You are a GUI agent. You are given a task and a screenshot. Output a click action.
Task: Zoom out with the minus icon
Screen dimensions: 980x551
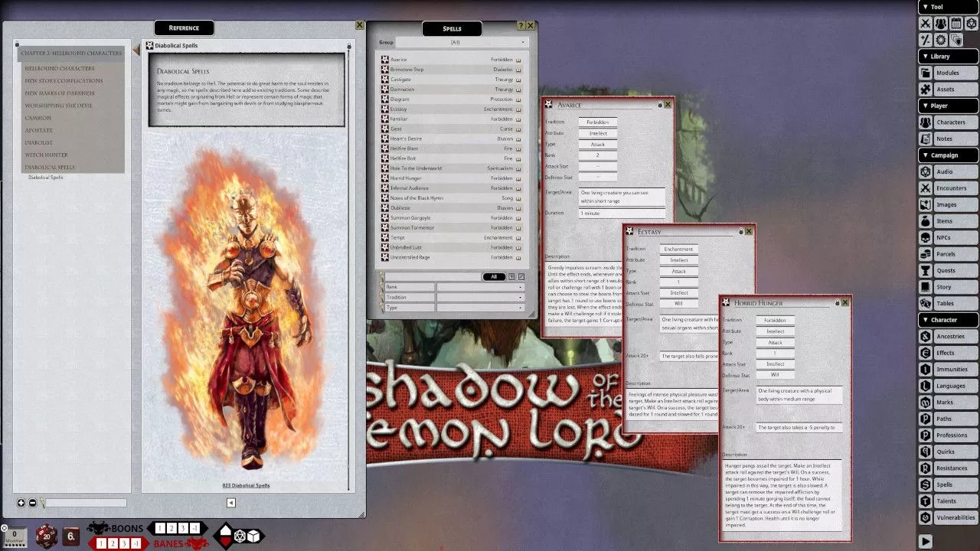coord(32,503)
